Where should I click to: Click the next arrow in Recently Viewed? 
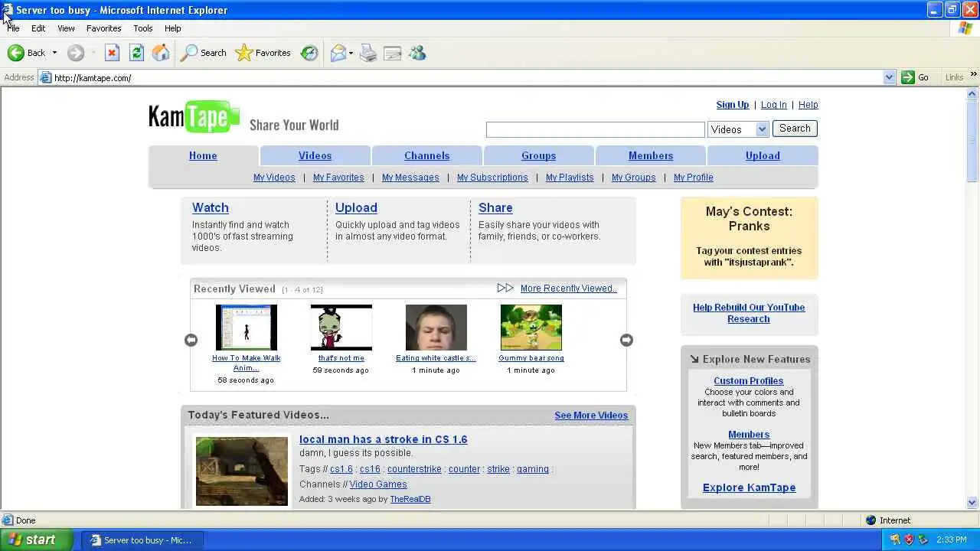626,340
